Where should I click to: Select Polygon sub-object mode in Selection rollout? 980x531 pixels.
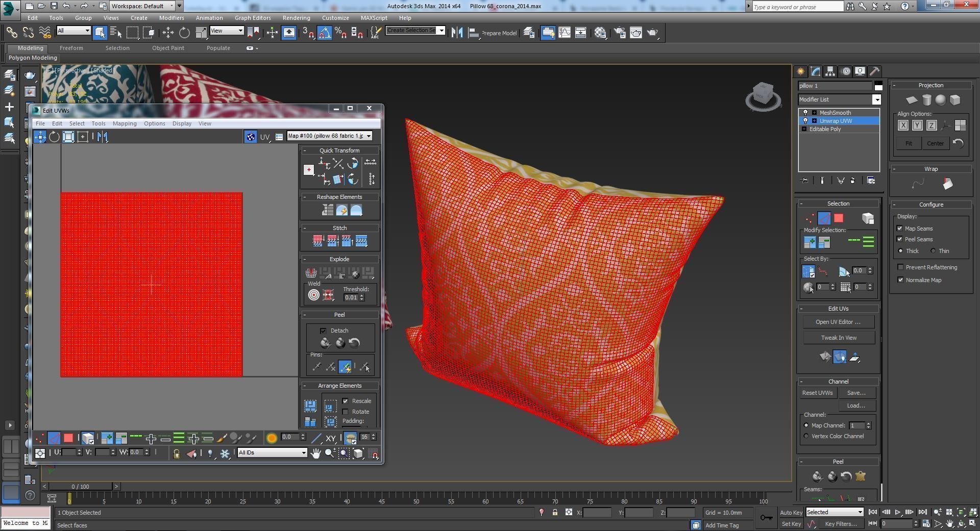(x=839, y=218)
